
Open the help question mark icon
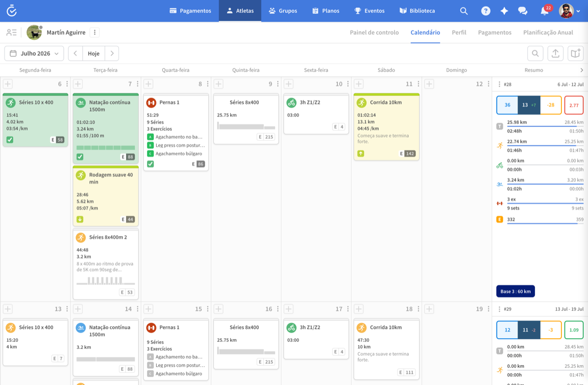tap(485, 11)
